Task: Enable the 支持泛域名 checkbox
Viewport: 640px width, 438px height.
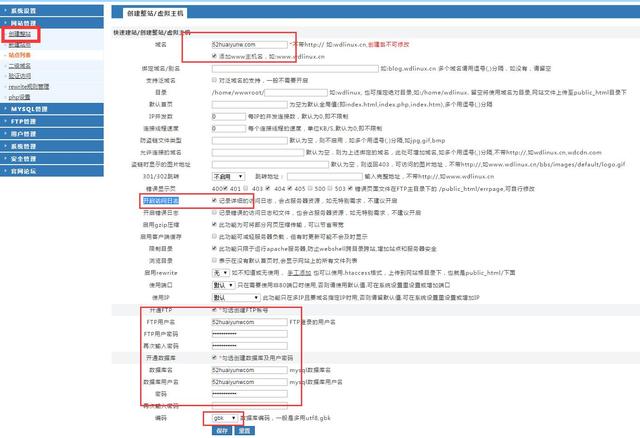Action: pyautogui.click(x=216, y=79)
